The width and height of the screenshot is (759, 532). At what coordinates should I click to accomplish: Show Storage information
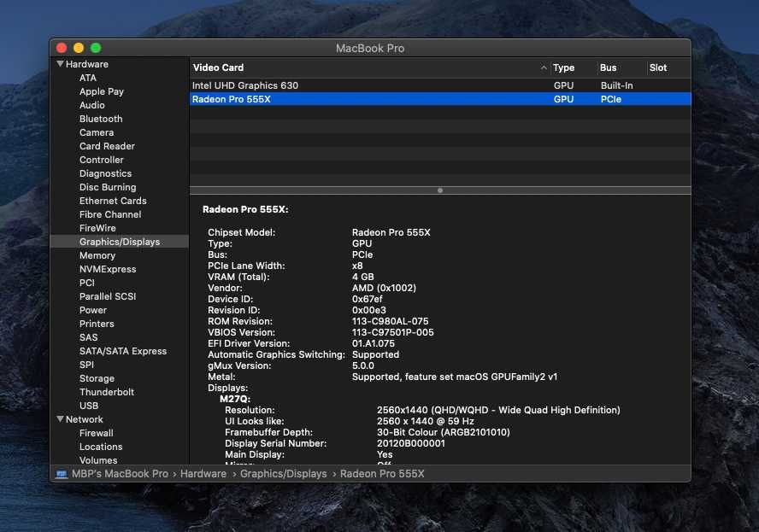(x=97, y=378)
